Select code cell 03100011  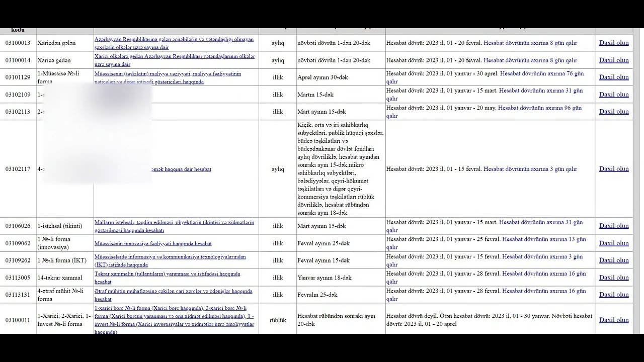pos(18,320)
